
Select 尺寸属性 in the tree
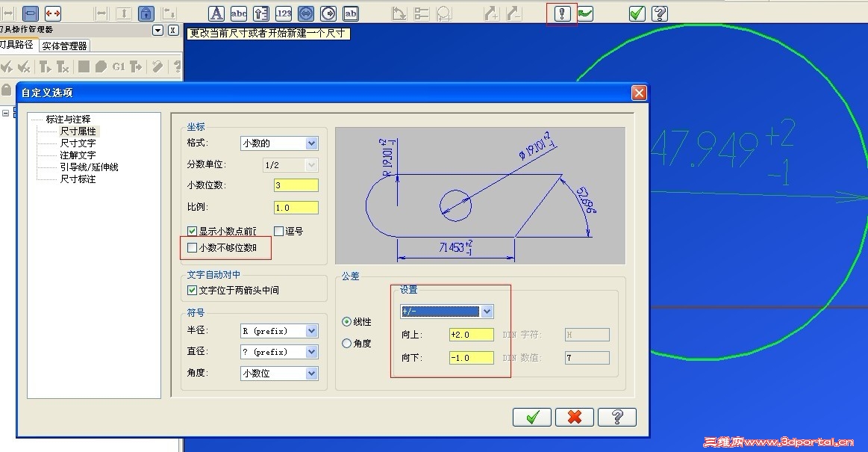point(78,131)
